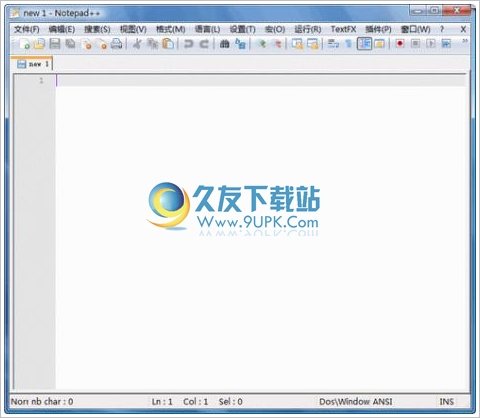
Task: Save recorded macro icon
Action: (446, 44)
